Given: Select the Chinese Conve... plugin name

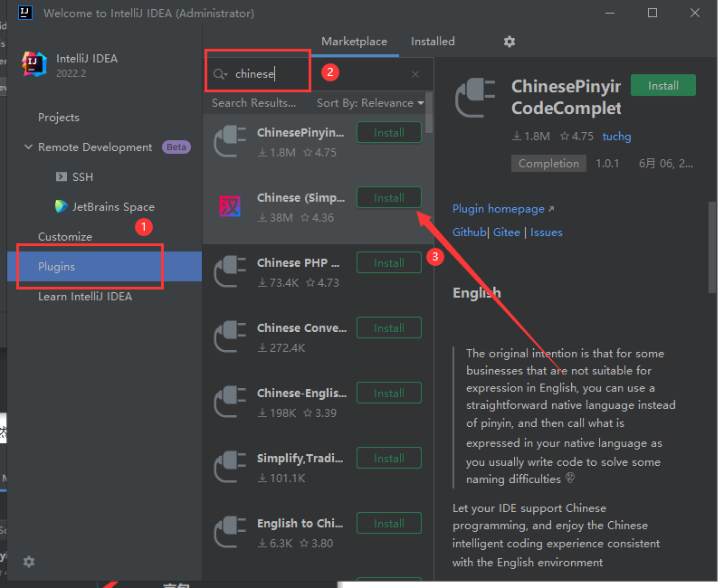Looking at the screenshot, I should coord(301,327).
